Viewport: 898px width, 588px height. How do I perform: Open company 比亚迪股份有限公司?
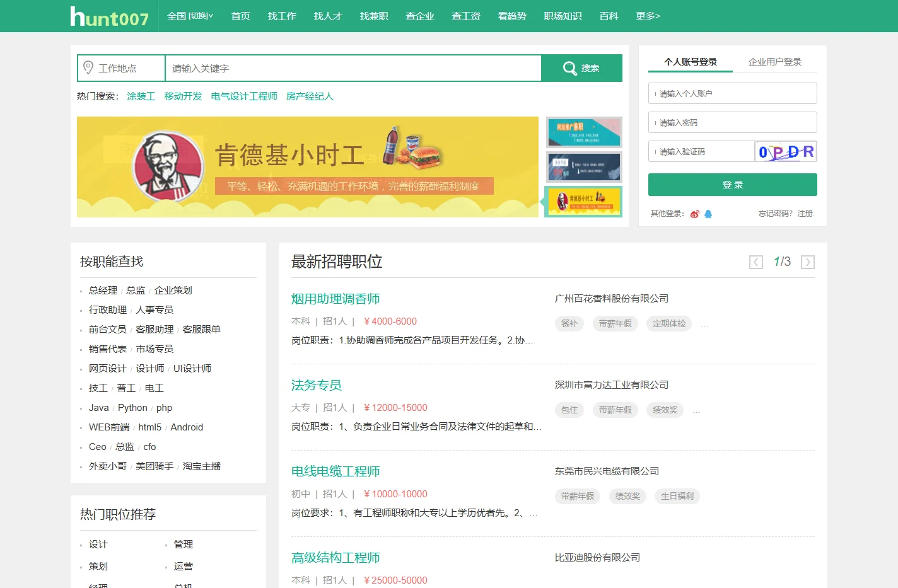tap(597, 558)
